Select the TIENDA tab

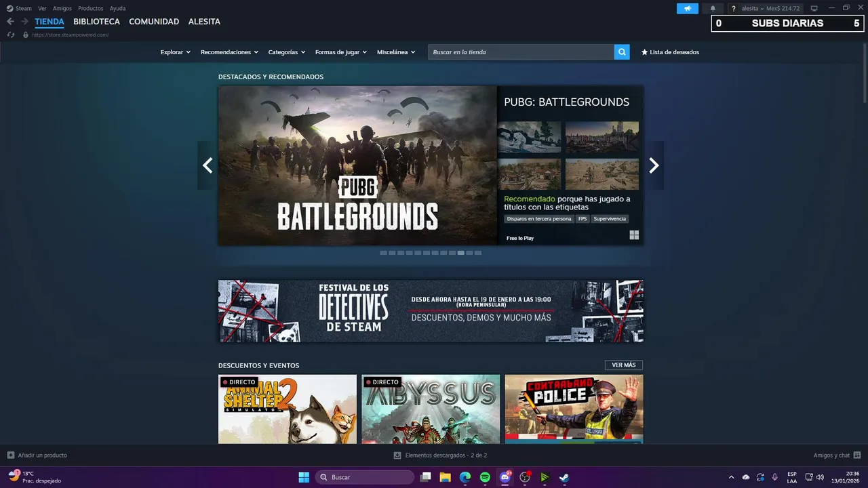coord(50,22)
